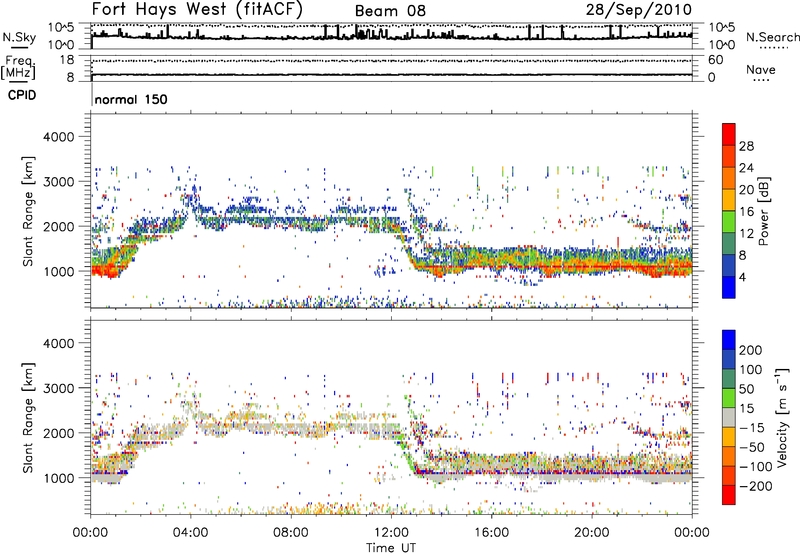
Task: Click the 'Beam 08' label
Action: [x=390, y=11]
